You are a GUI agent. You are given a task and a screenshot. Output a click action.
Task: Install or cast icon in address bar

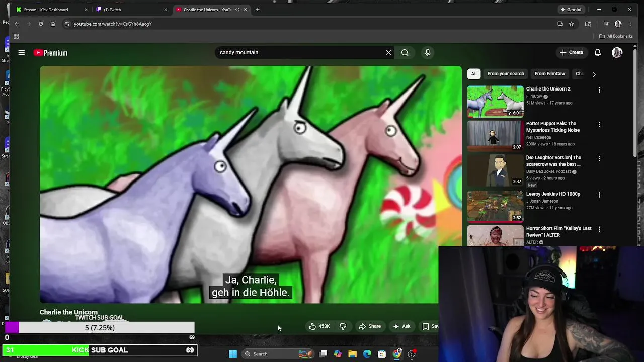pyautogui.click(x=560, y=24)
